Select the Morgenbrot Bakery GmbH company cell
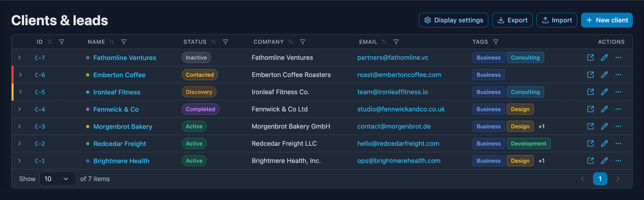 click(x=291, y=127)
